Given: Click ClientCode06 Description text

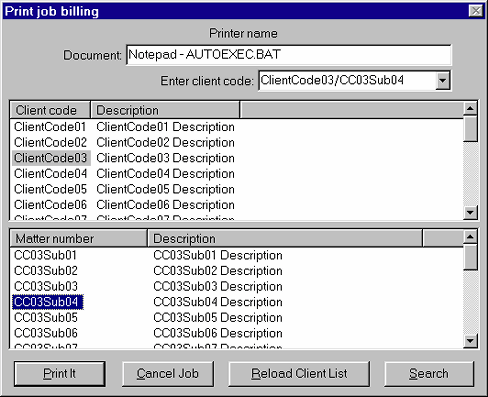Looking at the screenshot, I should pyautogui.click(x=166, y=205).
